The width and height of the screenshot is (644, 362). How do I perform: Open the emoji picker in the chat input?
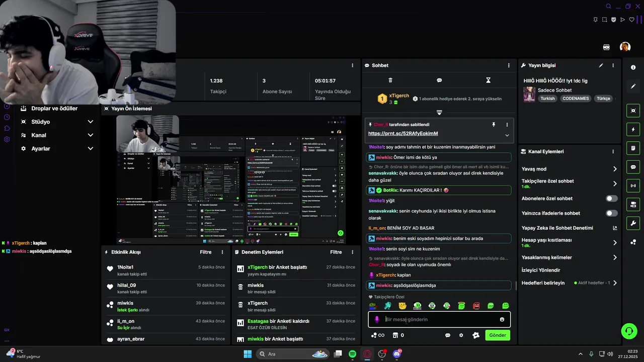click(502, 319)
